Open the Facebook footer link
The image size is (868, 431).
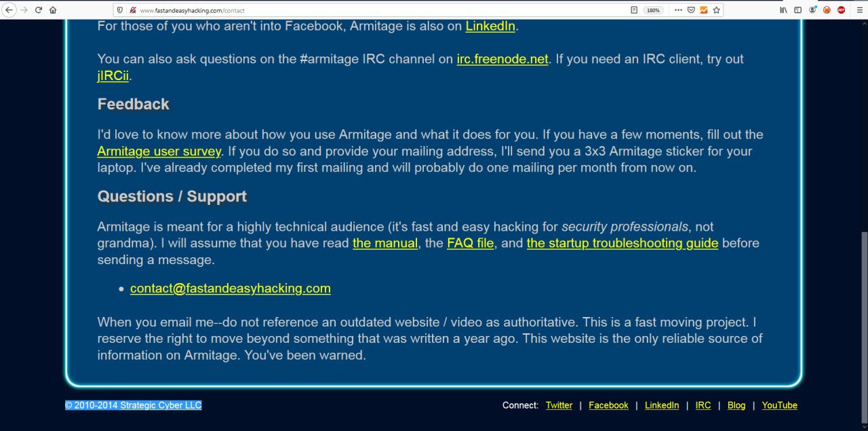(608, 405)
